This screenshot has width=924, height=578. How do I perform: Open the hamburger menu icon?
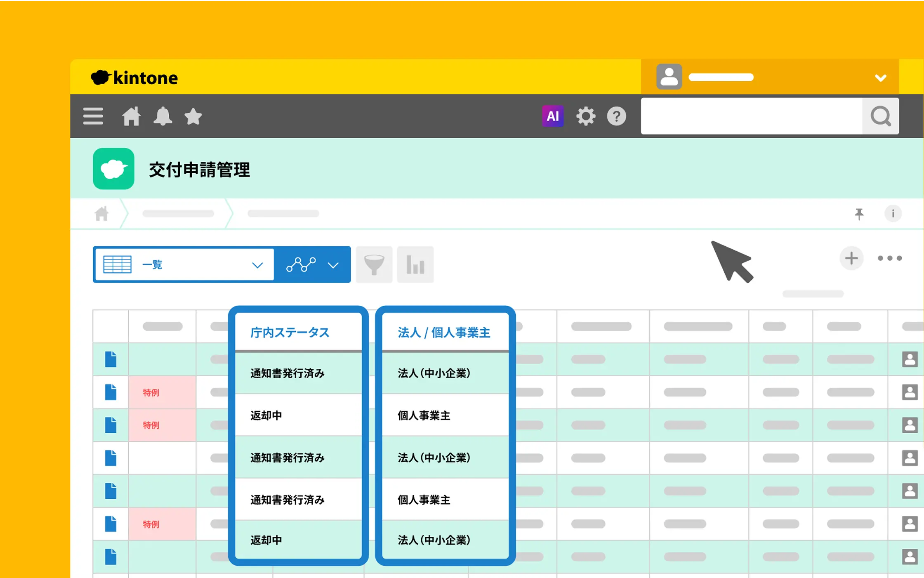tap(93, 116)
